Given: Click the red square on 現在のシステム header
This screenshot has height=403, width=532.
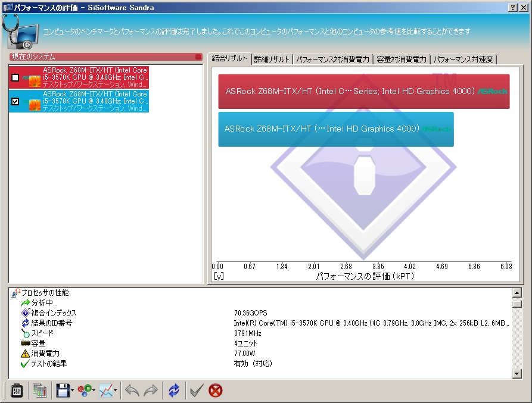Looking at the screenshot, I should coord(198,57).
